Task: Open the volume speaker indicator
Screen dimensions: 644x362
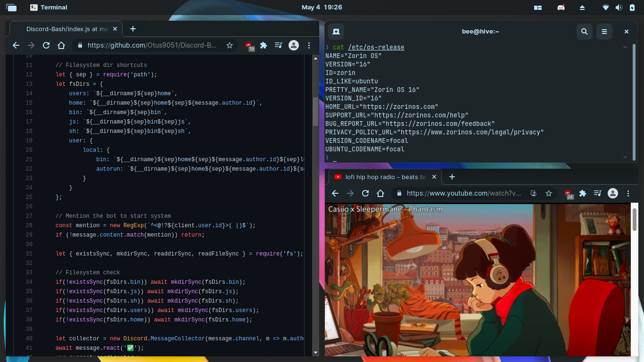Action: tap(619, 8)
